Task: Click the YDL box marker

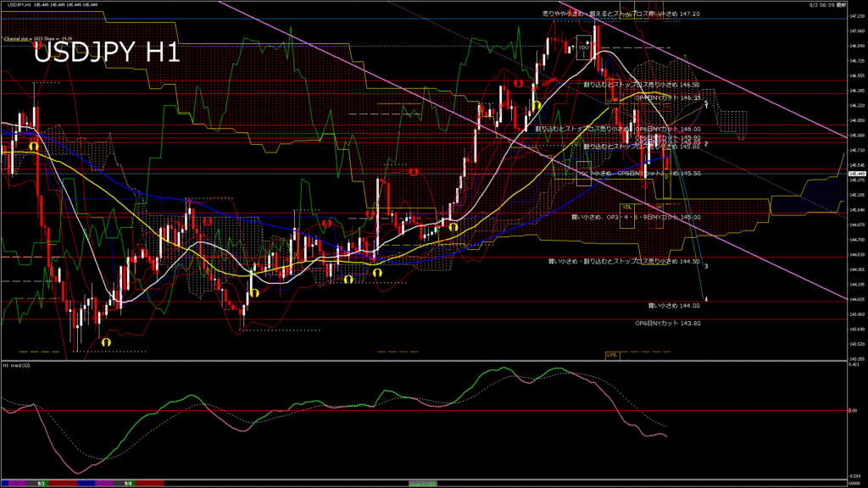Action: pyautogui.click(x=627, y=207)
